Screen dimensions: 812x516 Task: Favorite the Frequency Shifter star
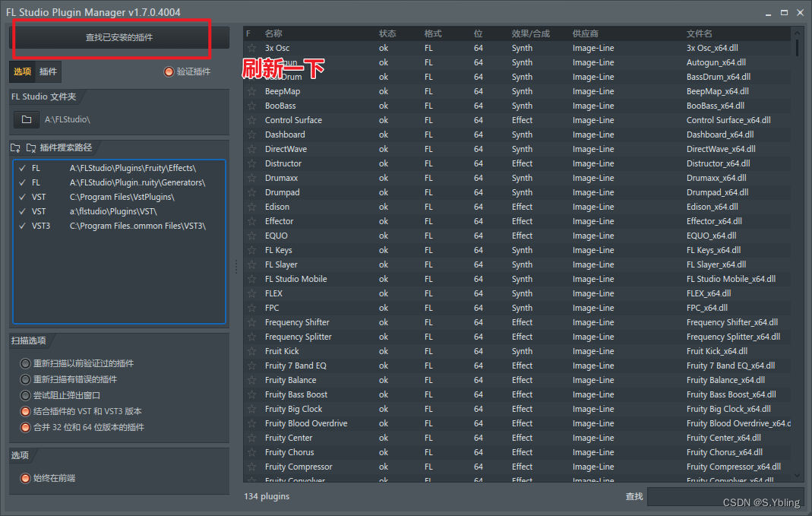251,322
